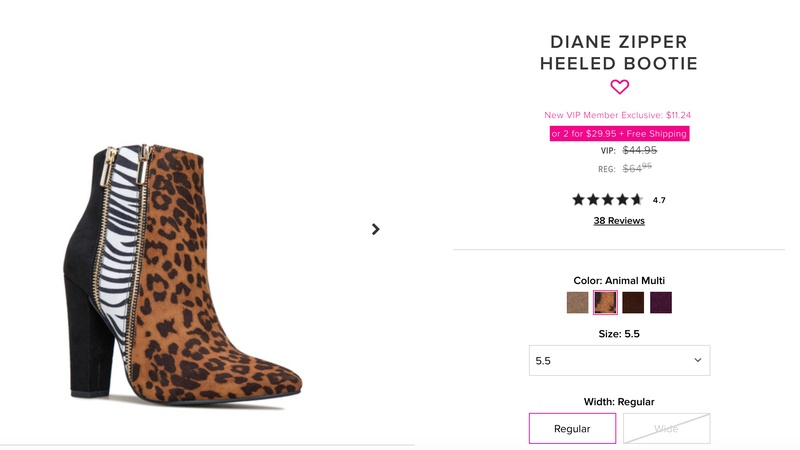
Task: Open the Size 5.5 dropdown
Action: (x=619, y=361)
